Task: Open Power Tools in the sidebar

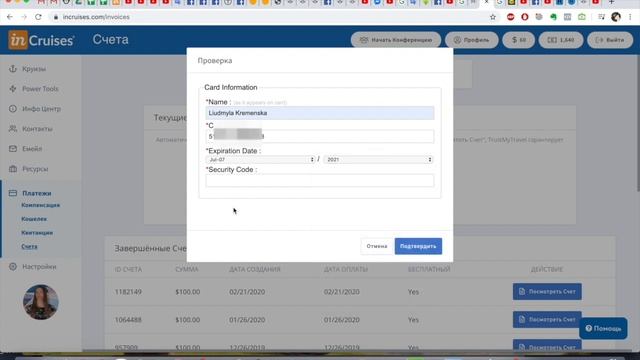Action: [x=40, y=89]
